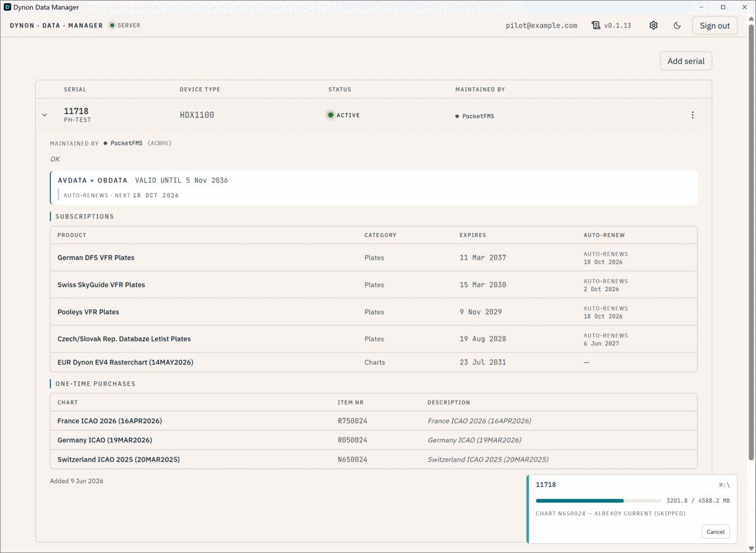Viewport: 756px width, 553px height.
Task: Click the DEVICE TYPE column header
Action: click(199, 90)
